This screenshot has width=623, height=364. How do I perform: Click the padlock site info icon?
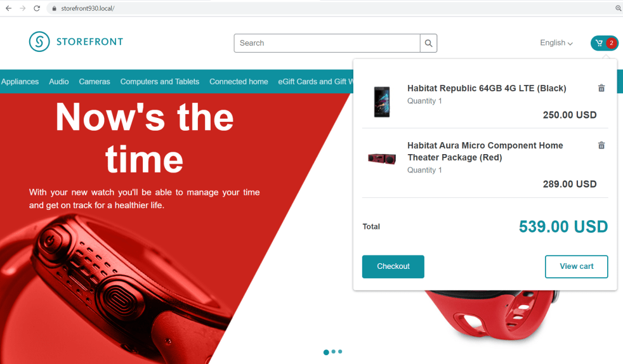pyautogui.click(x=54, y=8)
